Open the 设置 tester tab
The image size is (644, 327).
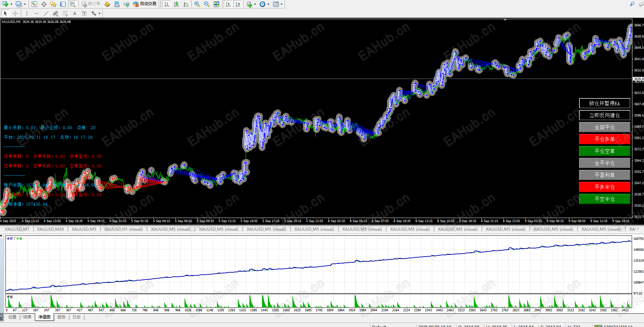click(12, 317)
